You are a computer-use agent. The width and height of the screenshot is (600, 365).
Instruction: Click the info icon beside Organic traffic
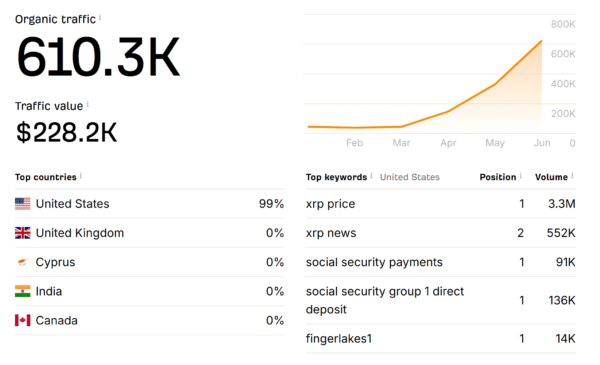tap(100, 17)
